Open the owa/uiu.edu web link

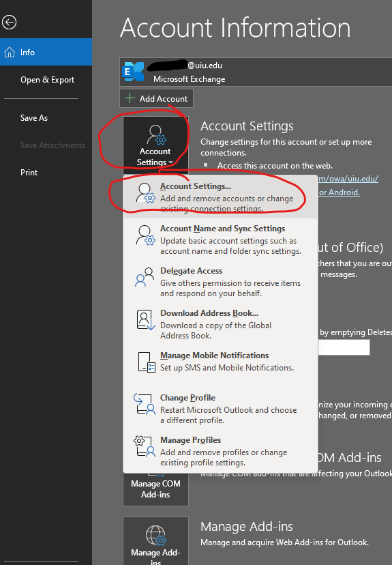point(348,179)
